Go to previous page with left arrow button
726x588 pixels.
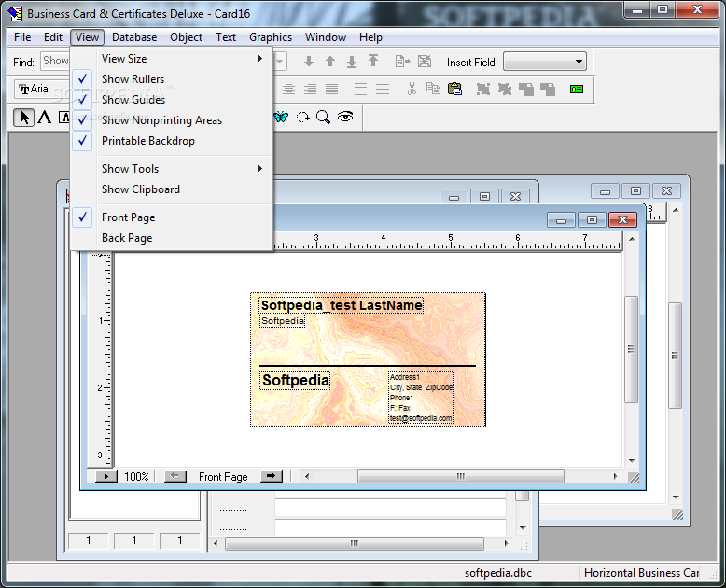point(175,476)
